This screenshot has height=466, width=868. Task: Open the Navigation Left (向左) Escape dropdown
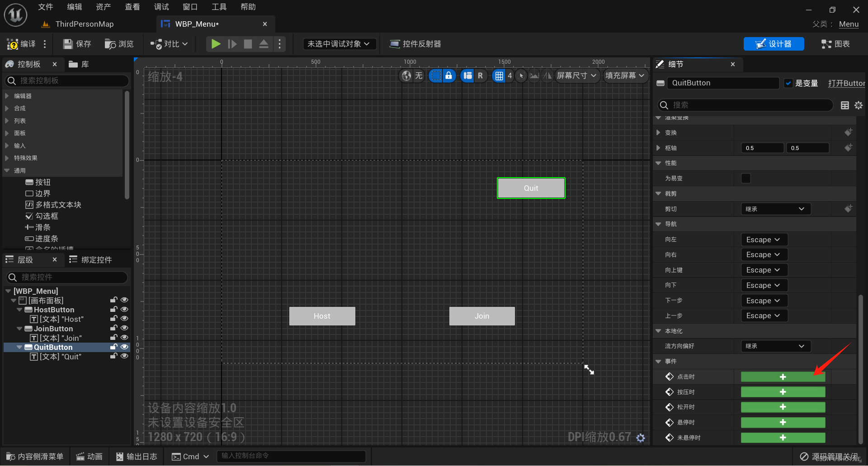[764, 240]
